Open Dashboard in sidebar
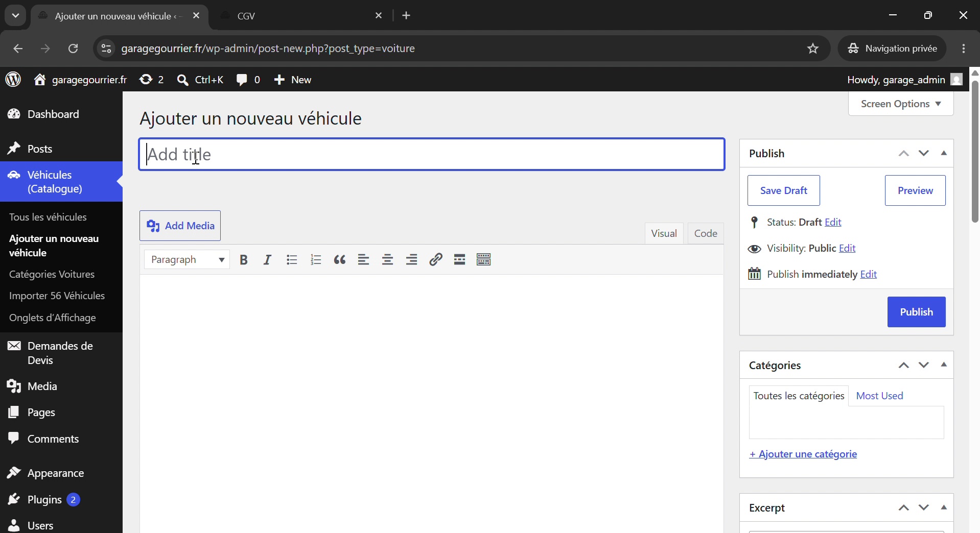 tap(61, 114)
